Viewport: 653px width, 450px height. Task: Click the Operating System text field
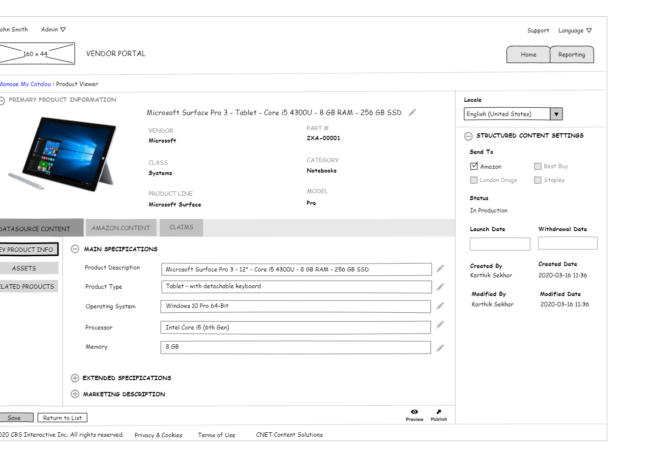[295, 306]
